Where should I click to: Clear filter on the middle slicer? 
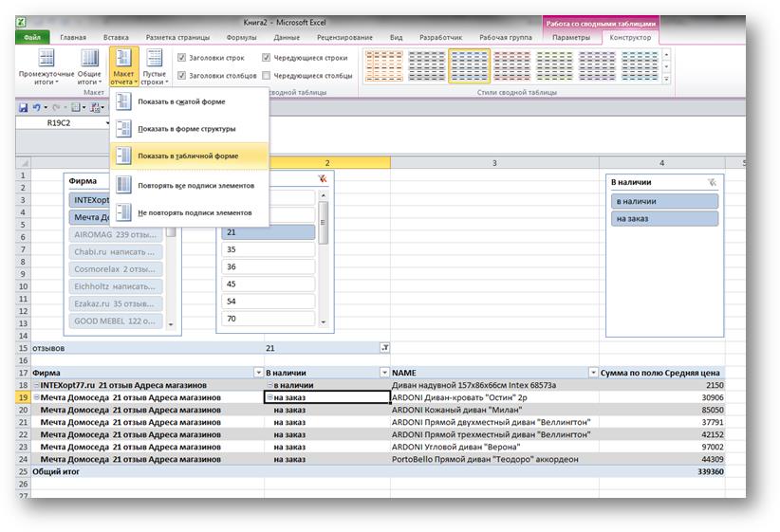323,179
